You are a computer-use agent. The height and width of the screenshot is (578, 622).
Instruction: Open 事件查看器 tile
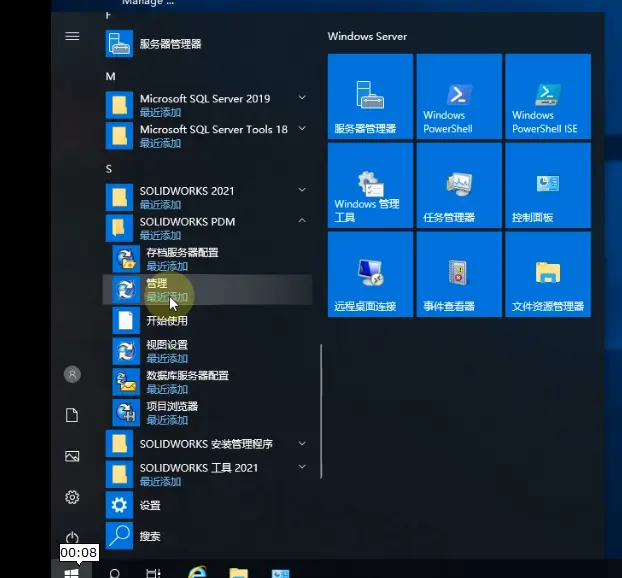pos(459,274)
